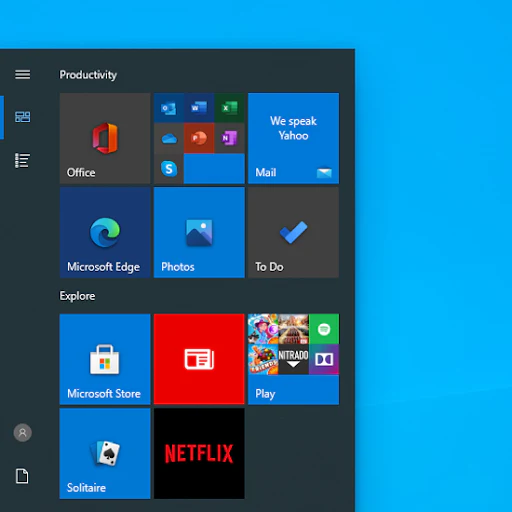Open the user account menu

tap(22, 433)
